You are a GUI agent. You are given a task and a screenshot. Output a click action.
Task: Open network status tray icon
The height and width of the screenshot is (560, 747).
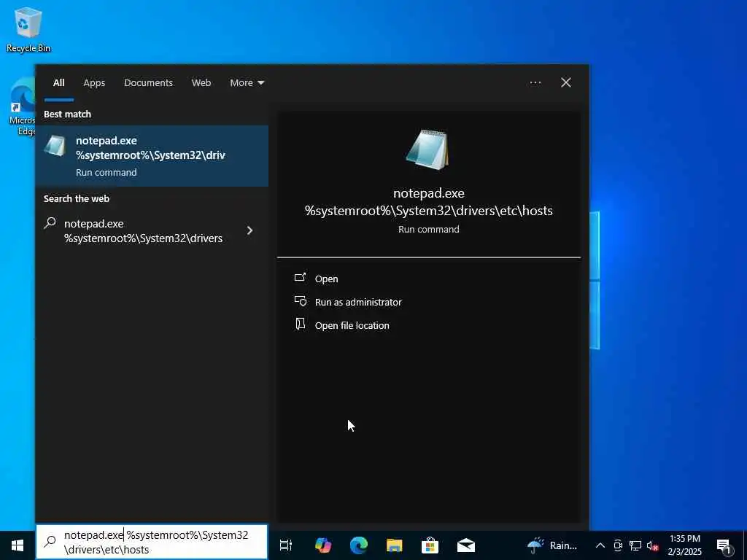click(635, 545)
